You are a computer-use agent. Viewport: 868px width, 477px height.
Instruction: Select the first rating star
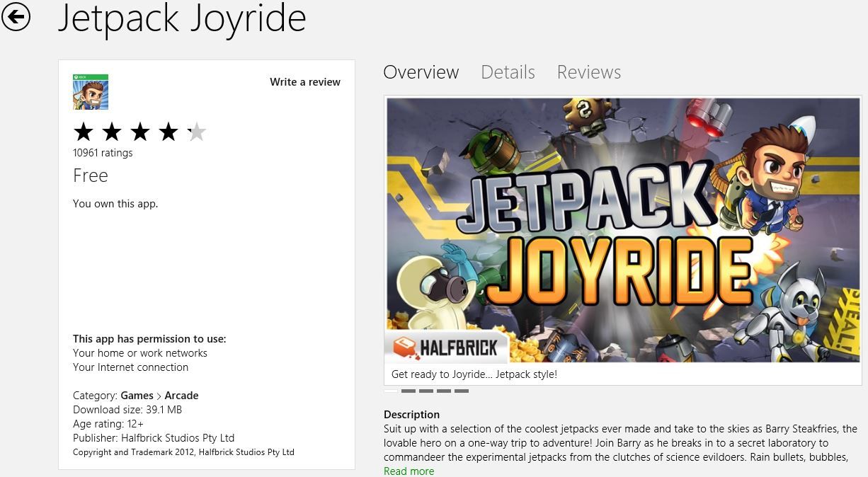pos(84,132)
